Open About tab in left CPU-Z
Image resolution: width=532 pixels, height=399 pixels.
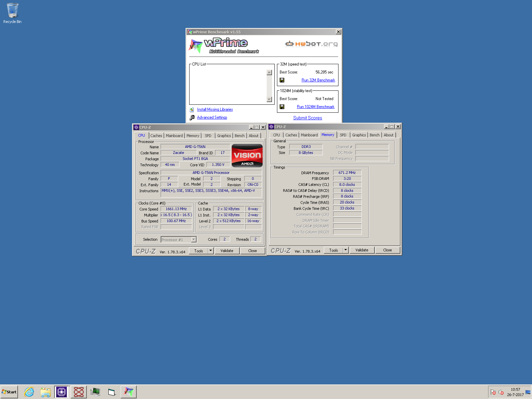[x=254, y=136]
